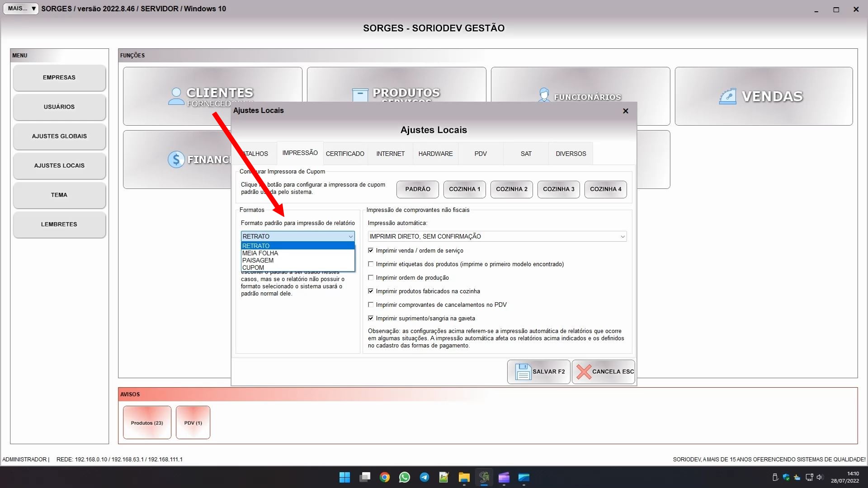Click the Clientes person icon
Screen dimensions: 868x488
click(176, 96)
